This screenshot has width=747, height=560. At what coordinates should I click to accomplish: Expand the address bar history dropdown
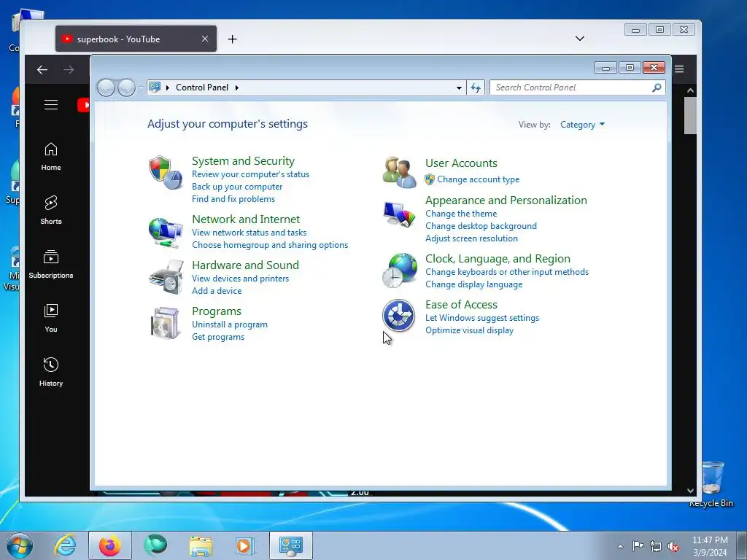point(459,87)
